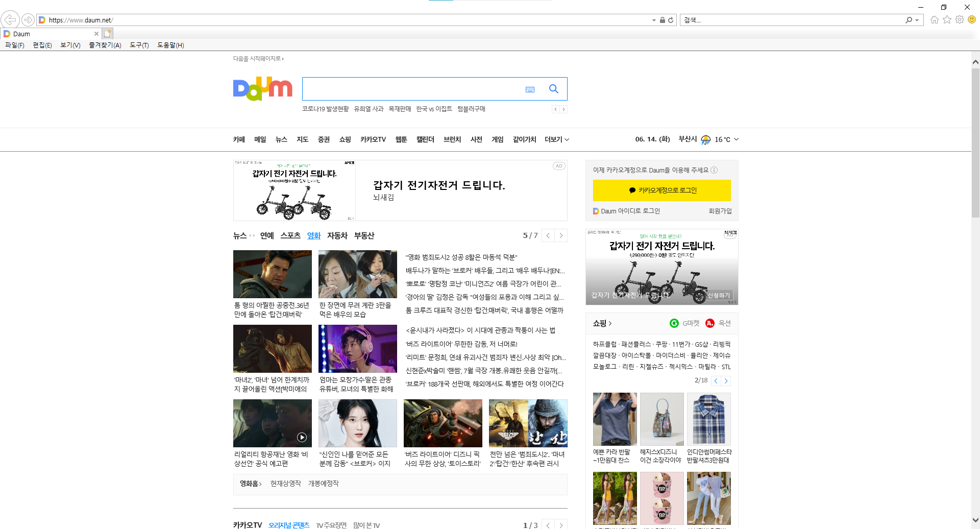
Task: Click the AD badge on the banner
Action: (559, 166)
